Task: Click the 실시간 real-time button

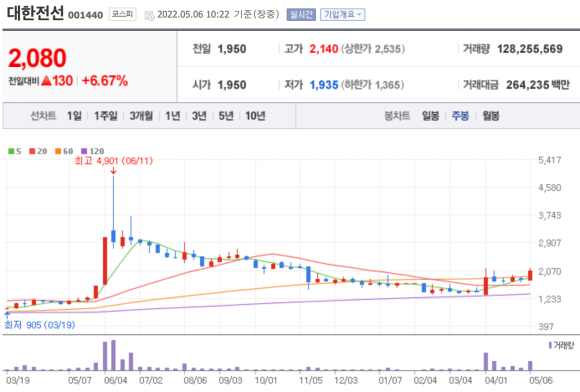Action: coord(301,14)
